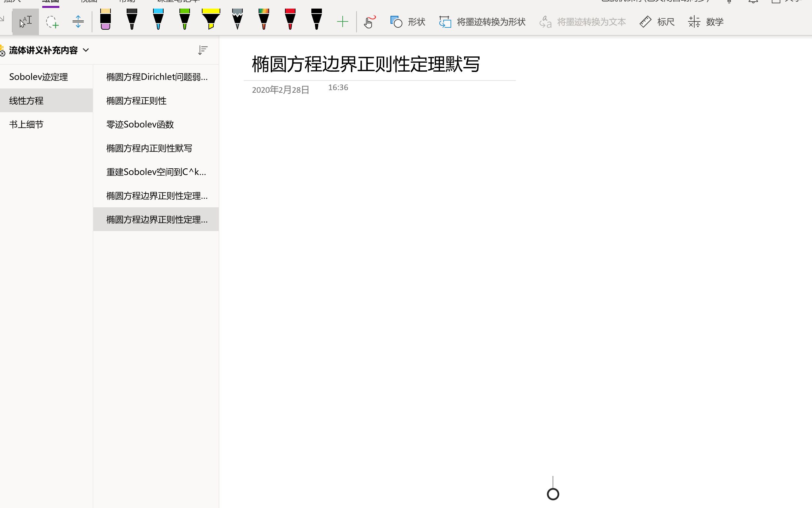This screenshot has width=812, height=508.
Task: Choose the yellow highlighter
Action: click(211, 19)
